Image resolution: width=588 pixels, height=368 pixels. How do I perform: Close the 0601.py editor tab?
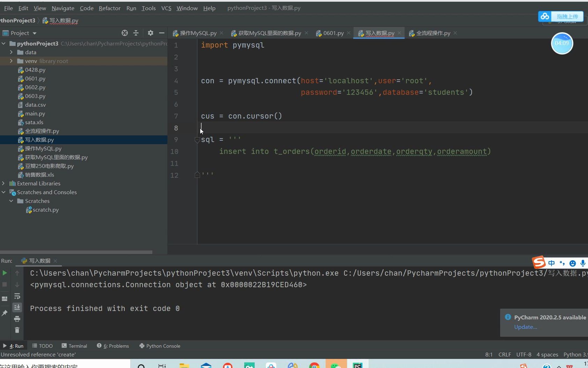pos(349,33)
